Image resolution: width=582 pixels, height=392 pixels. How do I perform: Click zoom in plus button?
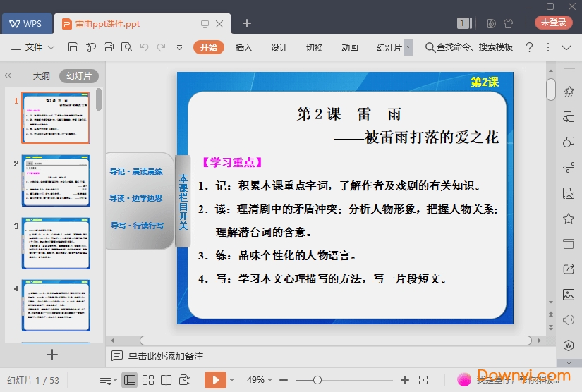click(405, 380)
